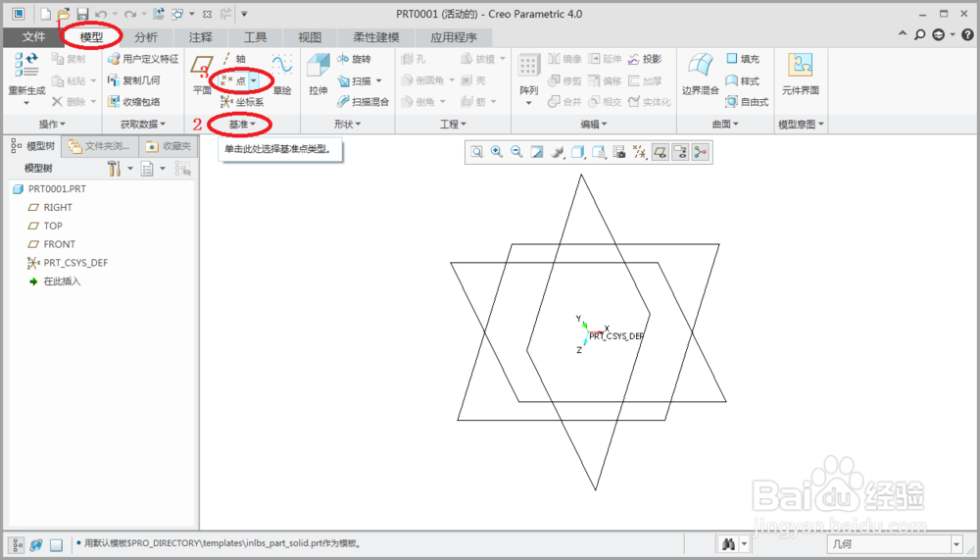
Task: Create a new file from quick access toolbar
Action: click(46, 14)
